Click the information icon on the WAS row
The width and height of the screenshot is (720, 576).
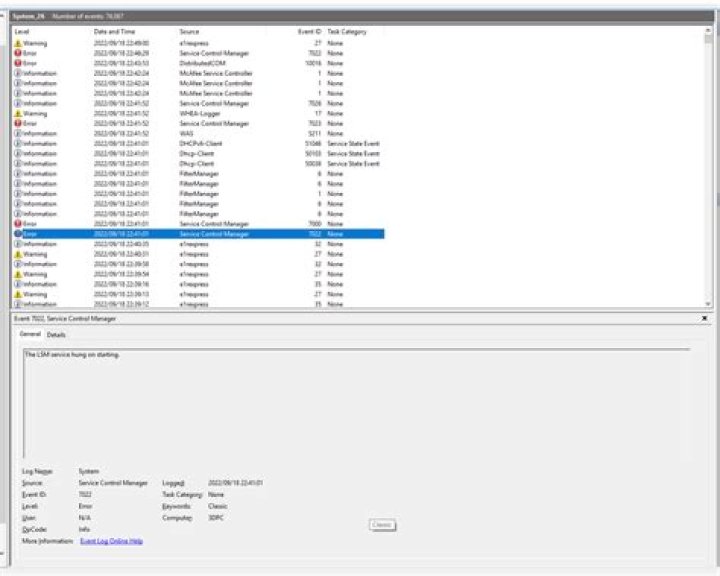point(18,134)
